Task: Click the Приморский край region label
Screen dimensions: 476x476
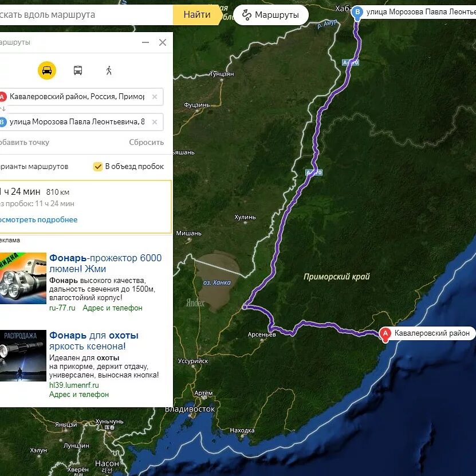Action: pos(337,277)
